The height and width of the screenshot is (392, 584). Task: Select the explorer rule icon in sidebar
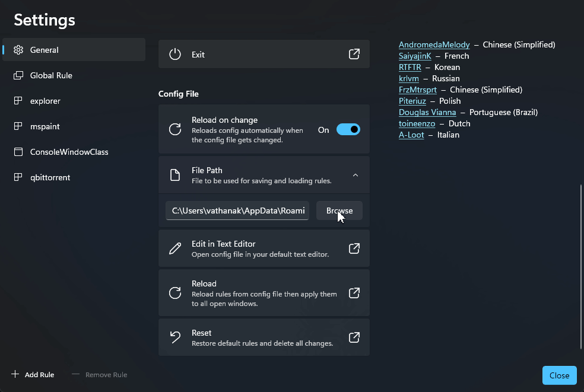click(x=18, y=101)
